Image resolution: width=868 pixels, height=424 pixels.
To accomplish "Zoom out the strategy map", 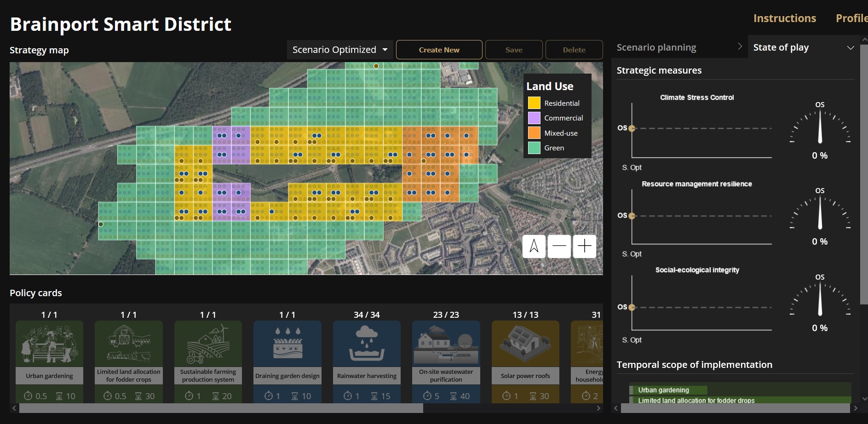I will point(559,246).
